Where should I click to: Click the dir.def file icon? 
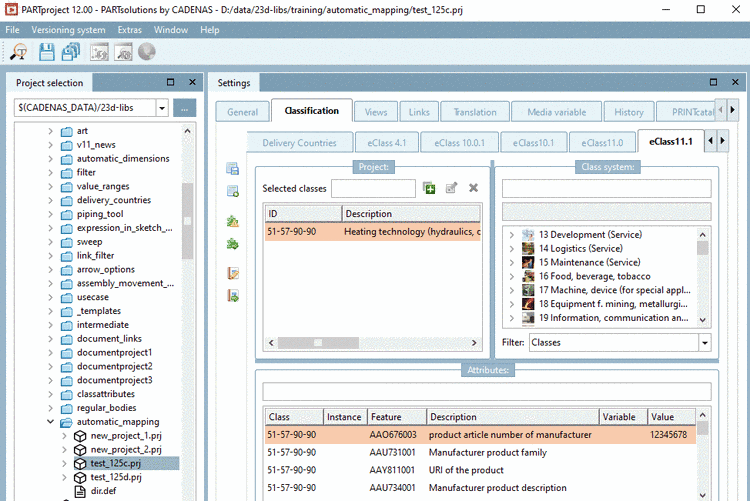(x=80, y=491)
